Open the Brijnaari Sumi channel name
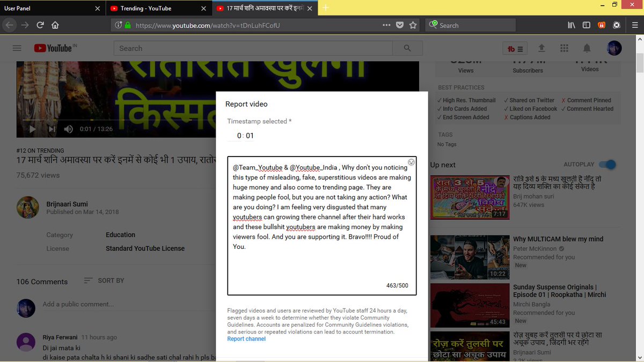Viewport: 644px width, 362px height. click(x=67, y=204)
